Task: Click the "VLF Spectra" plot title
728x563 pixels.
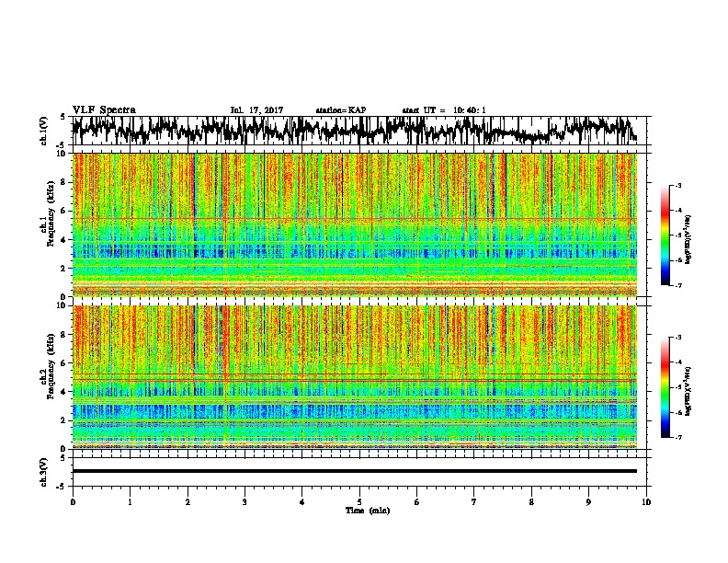Action: click(104, 110)
